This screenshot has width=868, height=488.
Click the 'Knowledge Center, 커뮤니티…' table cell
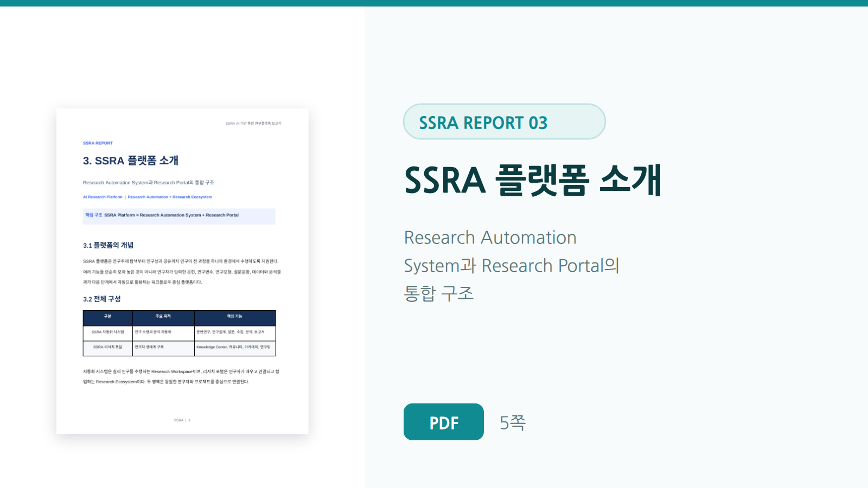click(x=235, y=348)
